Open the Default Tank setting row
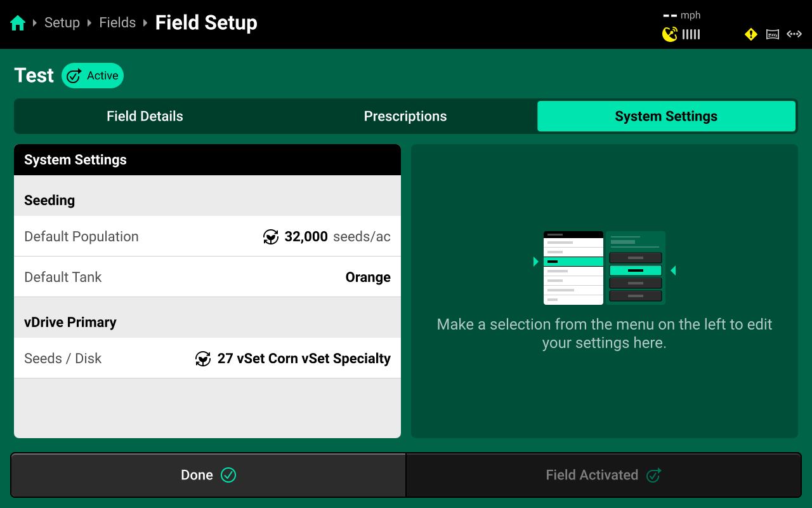This screenshot has height=508, width=812. pos(207,277)
